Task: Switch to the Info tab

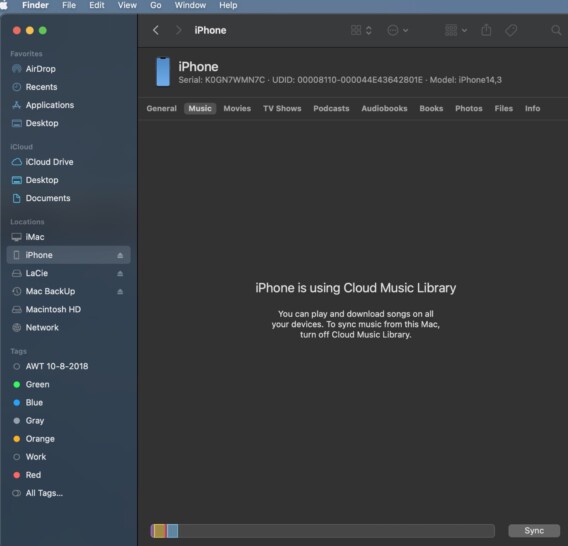Action: tap(532, 108)
